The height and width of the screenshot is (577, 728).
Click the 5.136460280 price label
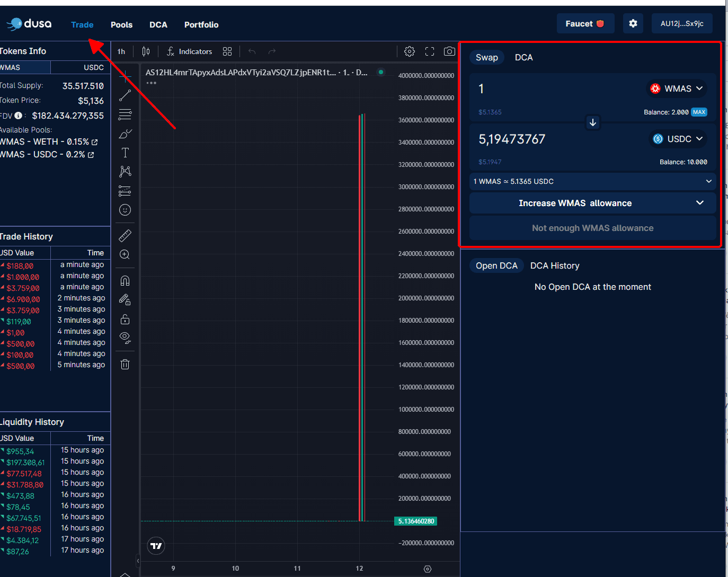416,521
